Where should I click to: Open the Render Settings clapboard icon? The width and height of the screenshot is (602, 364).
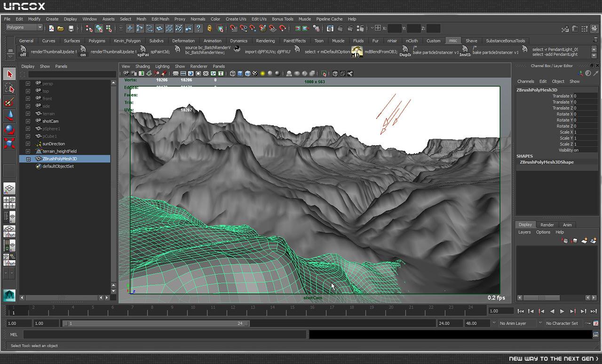[x=360, y=28]
